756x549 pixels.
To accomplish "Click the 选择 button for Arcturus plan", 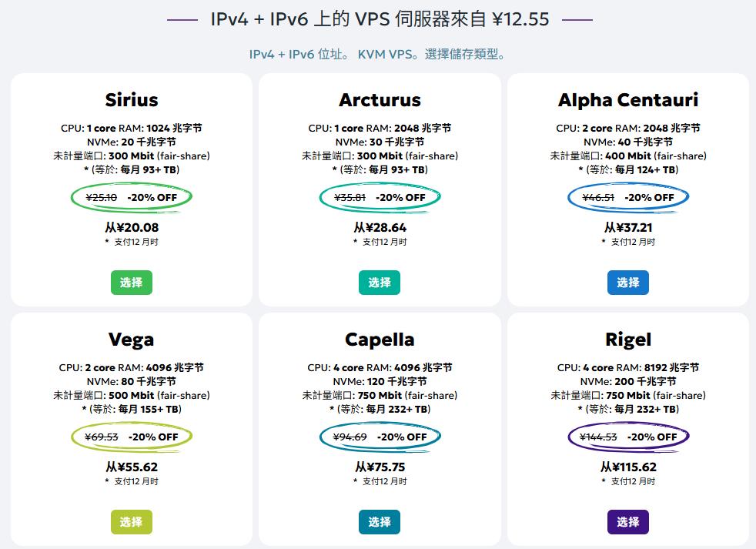I will coord(380,283).
